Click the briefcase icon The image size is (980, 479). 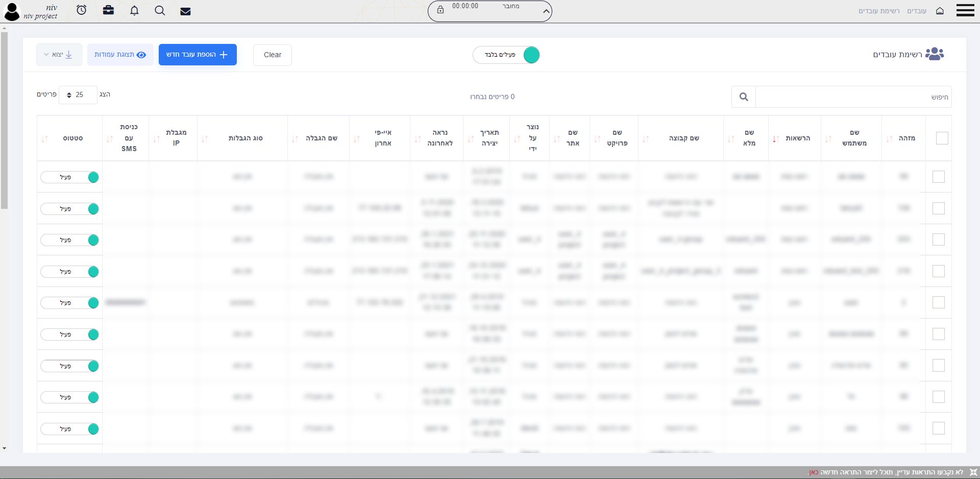tap(108, 10)
